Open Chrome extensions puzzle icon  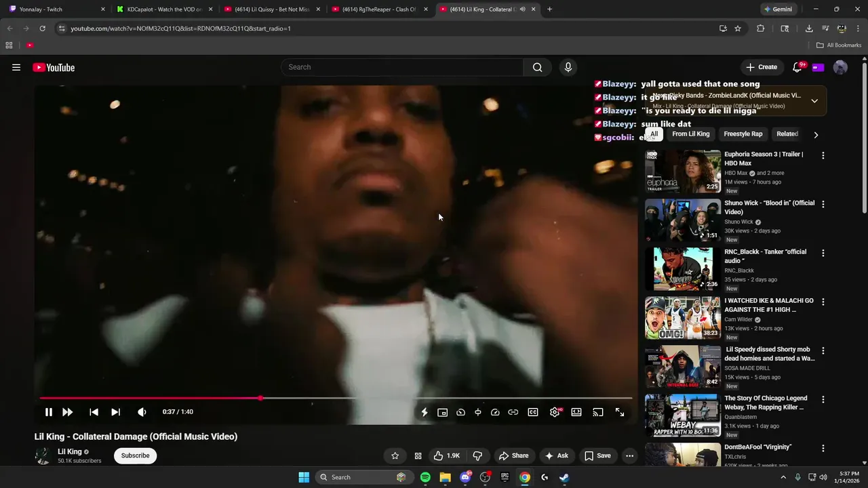760,28
